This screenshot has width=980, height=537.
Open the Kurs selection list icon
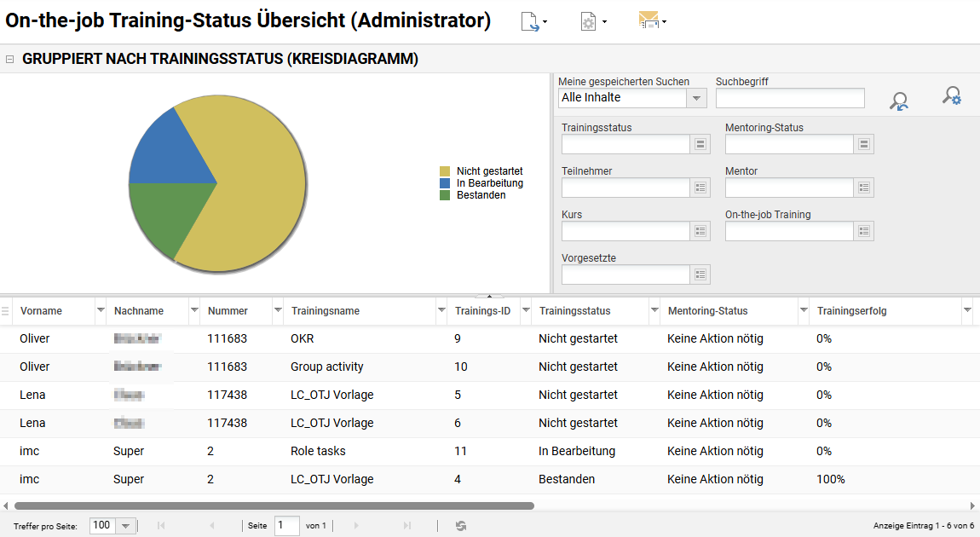pyautogui.click(x=700, y=231)
